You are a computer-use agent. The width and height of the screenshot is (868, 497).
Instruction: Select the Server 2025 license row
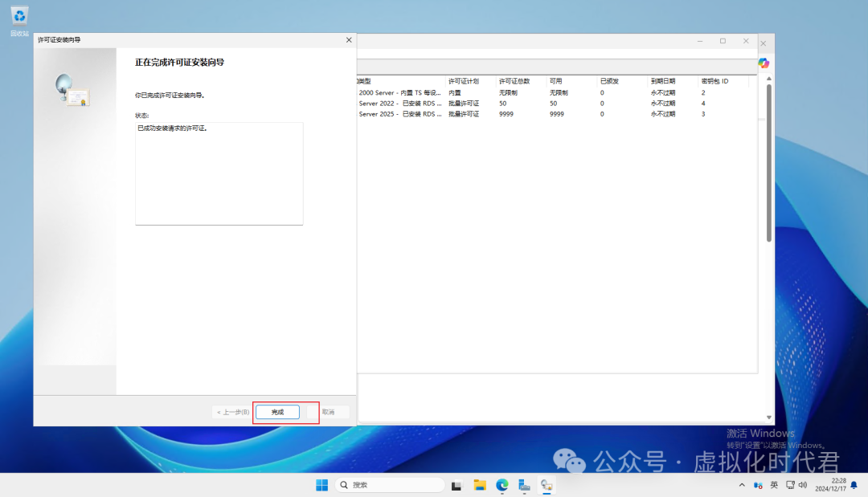coord(402,114)
